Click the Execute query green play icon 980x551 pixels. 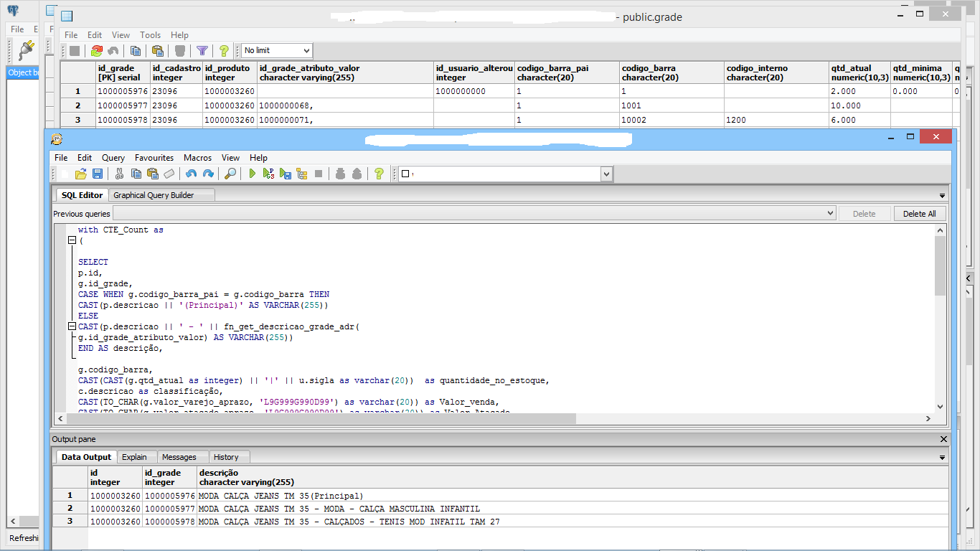[253, 174]
